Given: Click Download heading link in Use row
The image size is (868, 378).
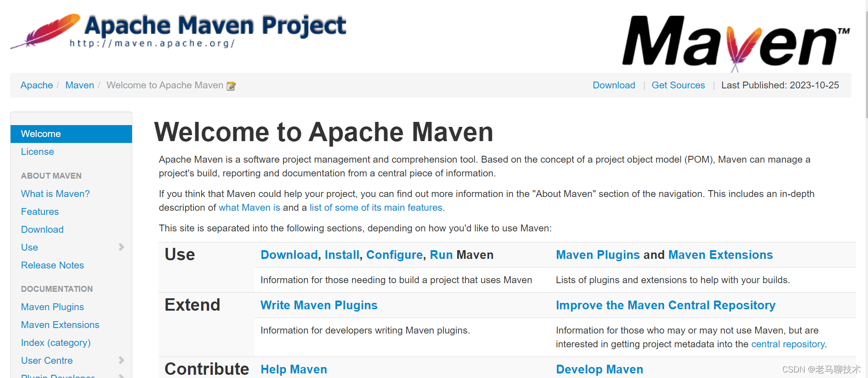Looking at the screenshot, I should click(x=289, y=255).
